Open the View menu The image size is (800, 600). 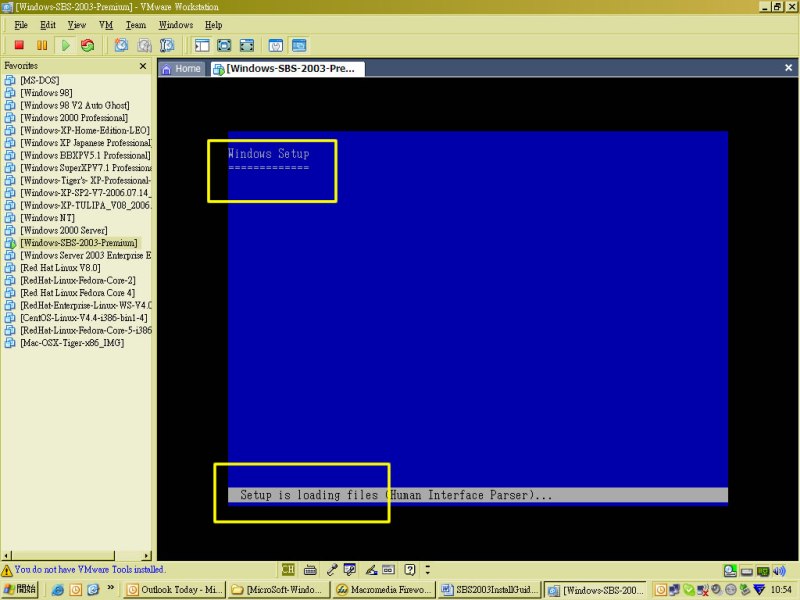pyautogui.click(x=77, y=25)
